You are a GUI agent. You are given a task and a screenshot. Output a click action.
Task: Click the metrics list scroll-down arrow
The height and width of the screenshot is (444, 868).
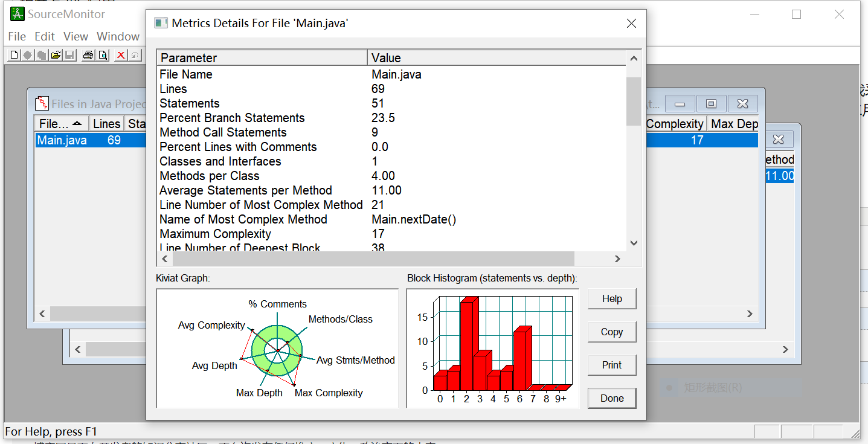tap(634, 243)
